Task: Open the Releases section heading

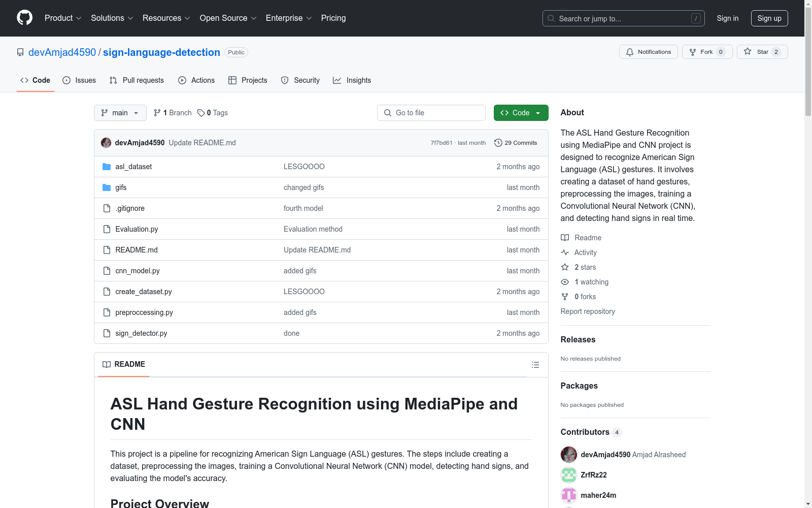Action: [x=578, y=339]
